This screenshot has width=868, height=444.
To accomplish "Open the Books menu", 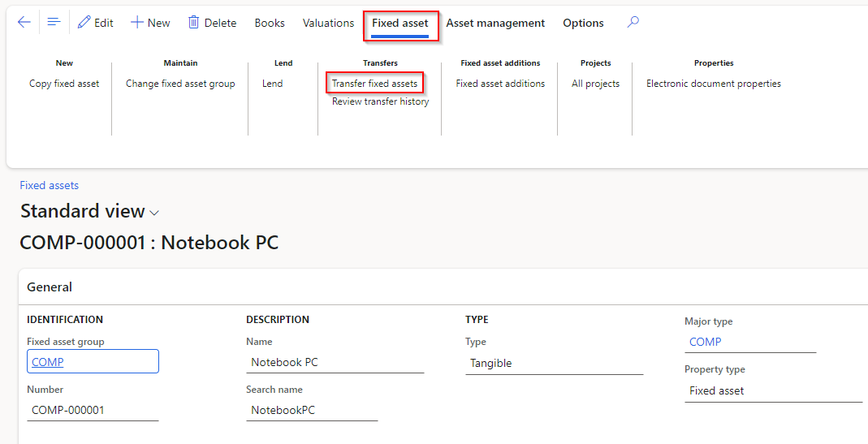I will pos(270,23).
